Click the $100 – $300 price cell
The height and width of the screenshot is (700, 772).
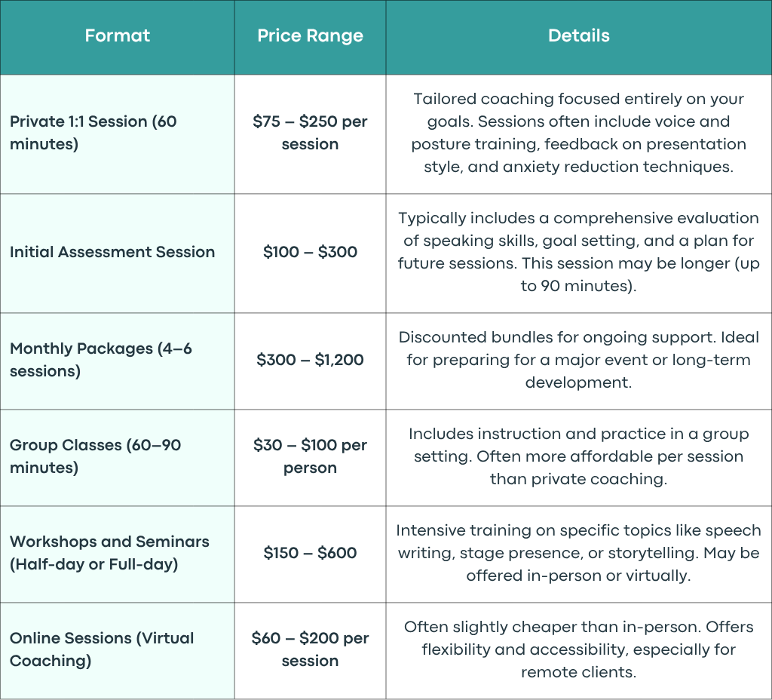click(310, 252)
